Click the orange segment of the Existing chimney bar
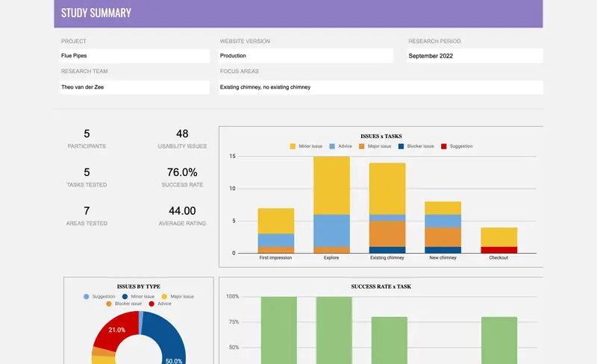The height and width of the screenshot is (364, 597). (x=387, y=233)
